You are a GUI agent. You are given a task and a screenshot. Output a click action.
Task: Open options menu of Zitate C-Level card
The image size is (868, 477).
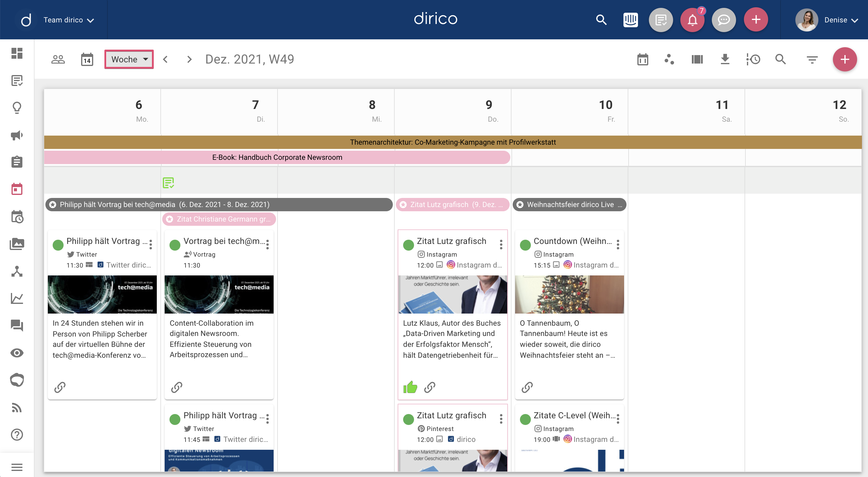pyautogui.click(x=618, y=419)
